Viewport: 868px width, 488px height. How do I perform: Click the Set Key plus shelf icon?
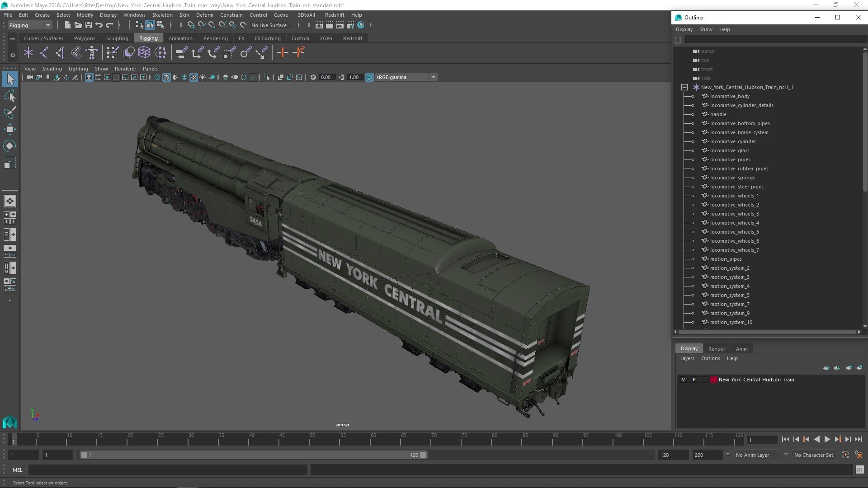pyautogui.click(x=283, y=53)
